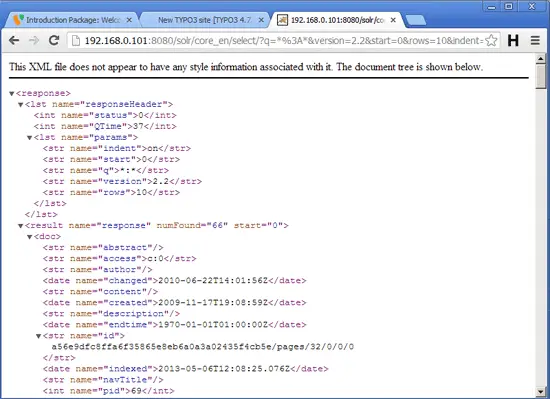Image resolution: width=550 pixels, height=399 pixels.
Task: Collapse the lst responseHeader node
Action: click(21, 104)
